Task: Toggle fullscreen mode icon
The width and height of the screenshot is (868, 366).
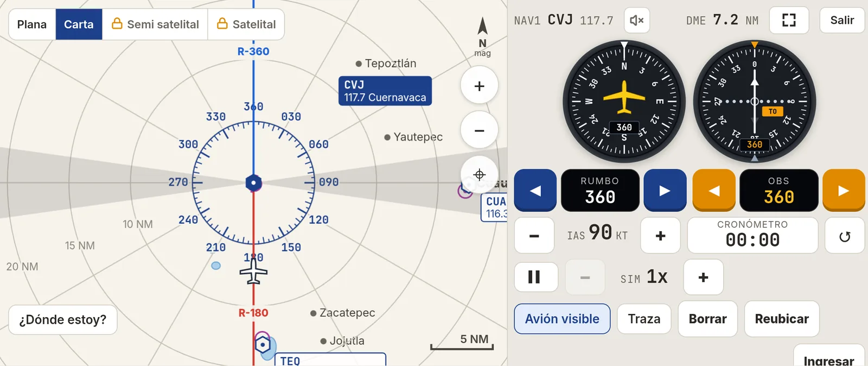Action: click(x=789, y=21)
